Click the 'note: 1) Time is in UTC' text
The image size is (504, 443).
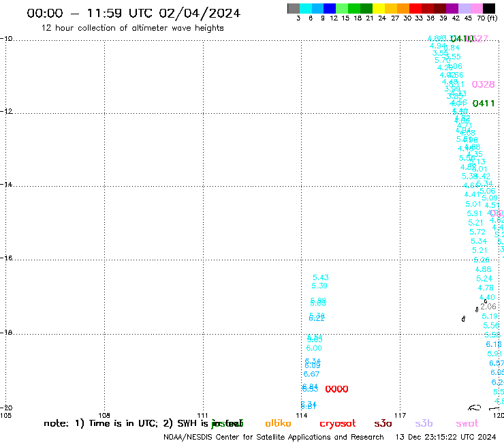tap(101, 423)
